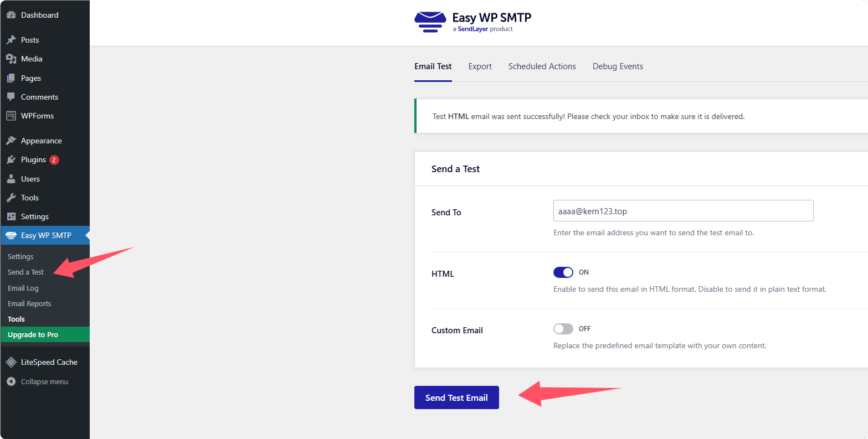Click Upgrade to Pro link

click(33, 334)
